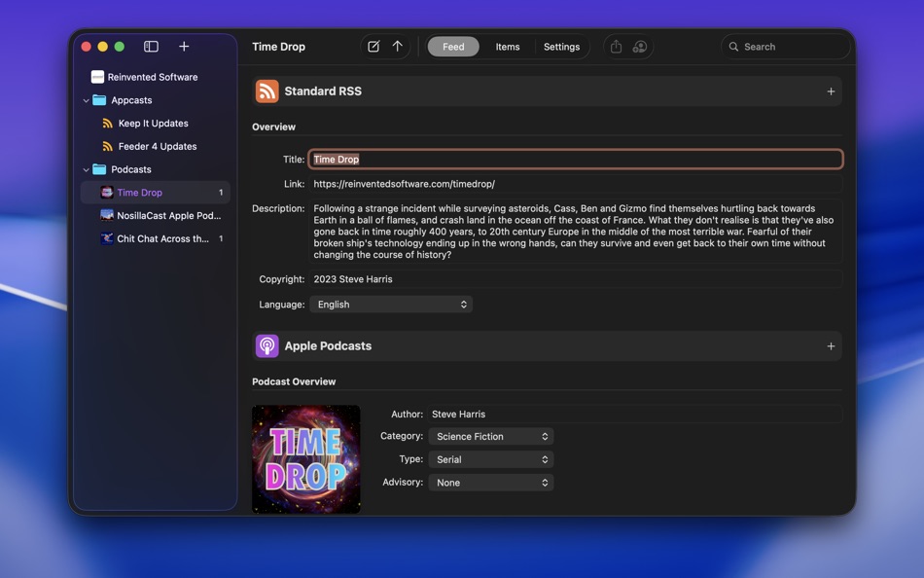The width and height of the screenshot is (924, 578).
Task: Click the Title input field
Action: 576,160
